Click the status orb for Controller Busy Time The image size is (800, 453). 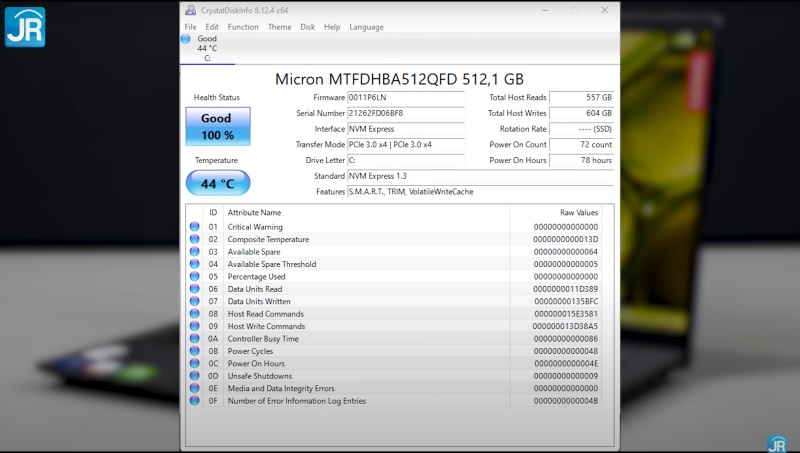194,338
